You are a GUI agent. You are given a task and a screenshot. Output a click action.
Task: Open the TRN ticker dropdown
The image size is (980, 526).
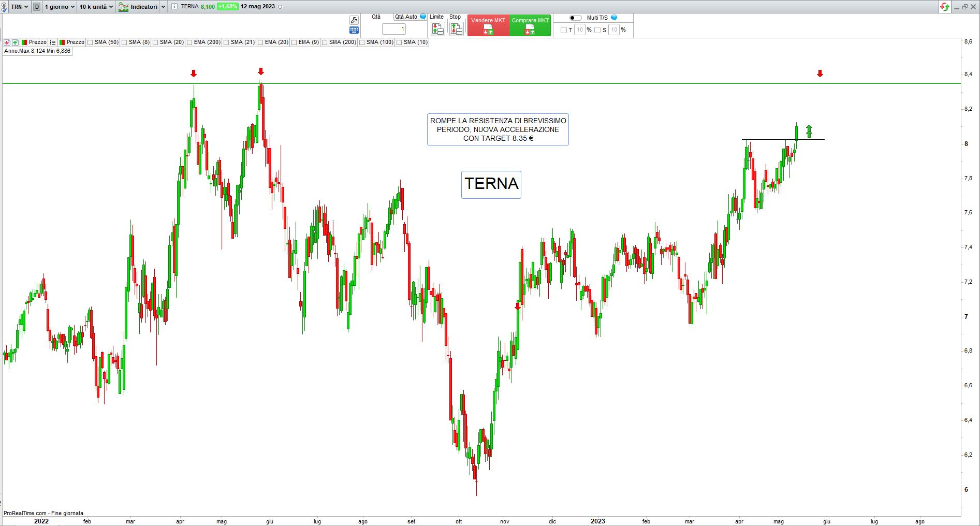tap(20, 7)
